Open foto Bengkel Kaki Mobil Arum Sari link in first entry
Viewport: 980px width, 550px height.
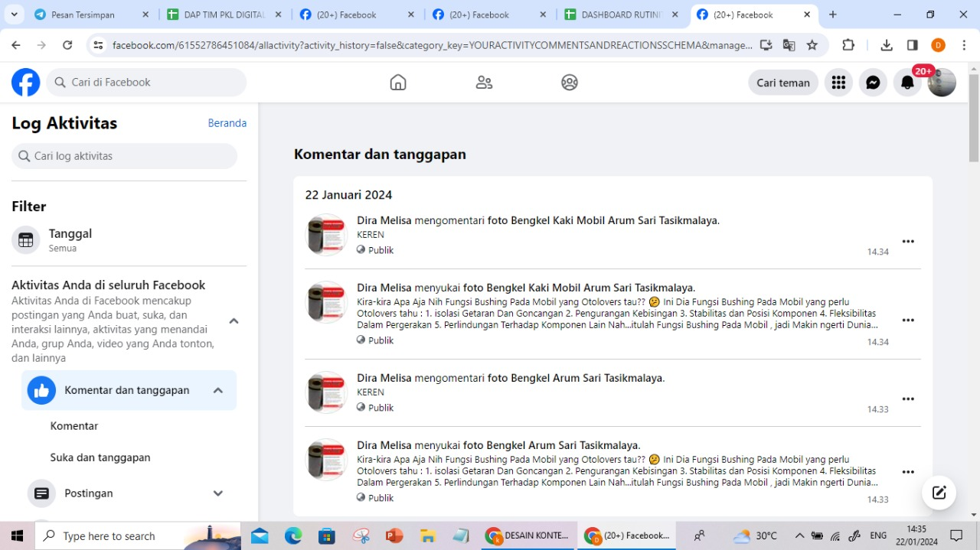click(x=603, y=220)
